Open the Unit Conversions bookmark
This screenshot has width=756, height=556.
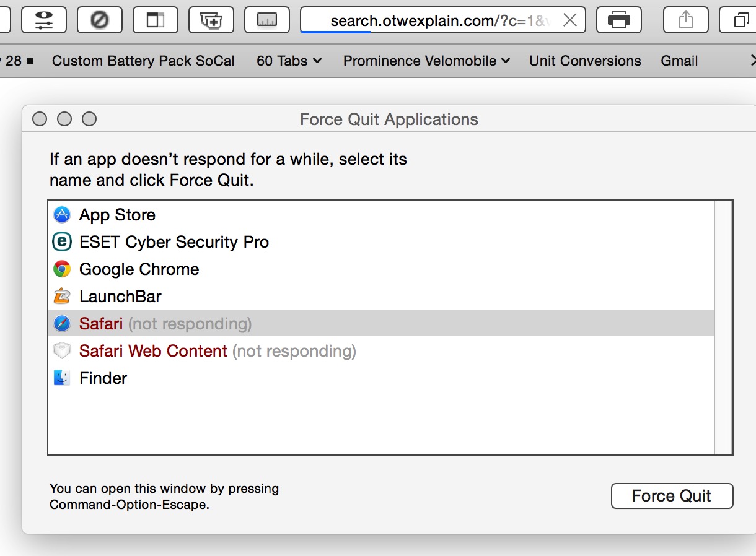[585, 61]
